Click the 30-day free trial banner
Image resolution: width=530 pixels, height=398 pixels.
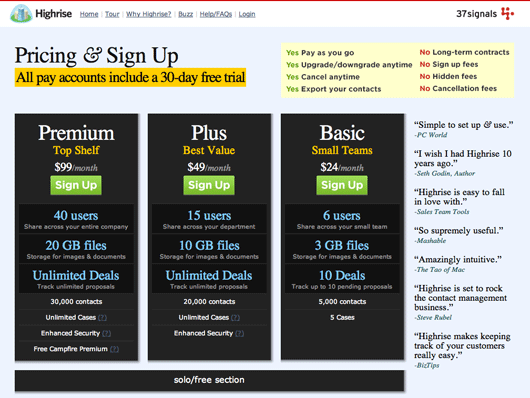pos(130,78)
